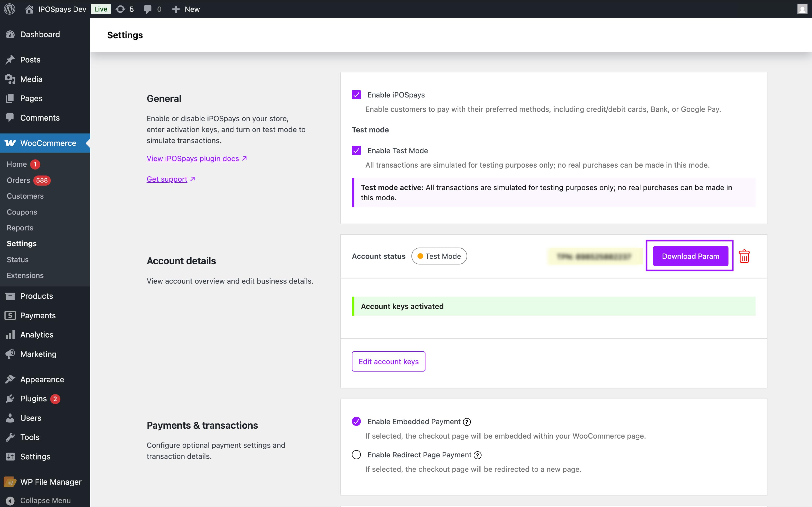Go to WooCommerce Extensions submenu
The height and width of the screenshot is (507, 812).
(x=25, y=275)
